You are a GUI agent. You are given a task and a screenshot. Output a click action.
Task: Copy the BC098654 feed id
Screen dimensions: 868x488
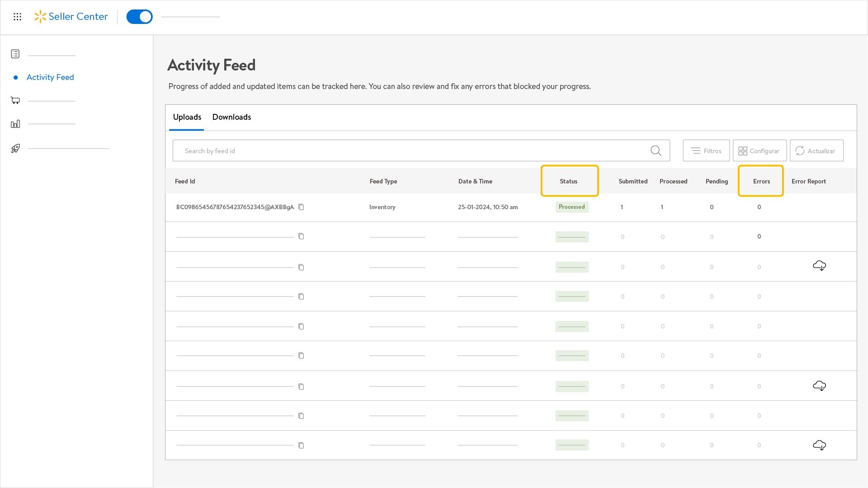pyautogui.click(x=301, y=207)
